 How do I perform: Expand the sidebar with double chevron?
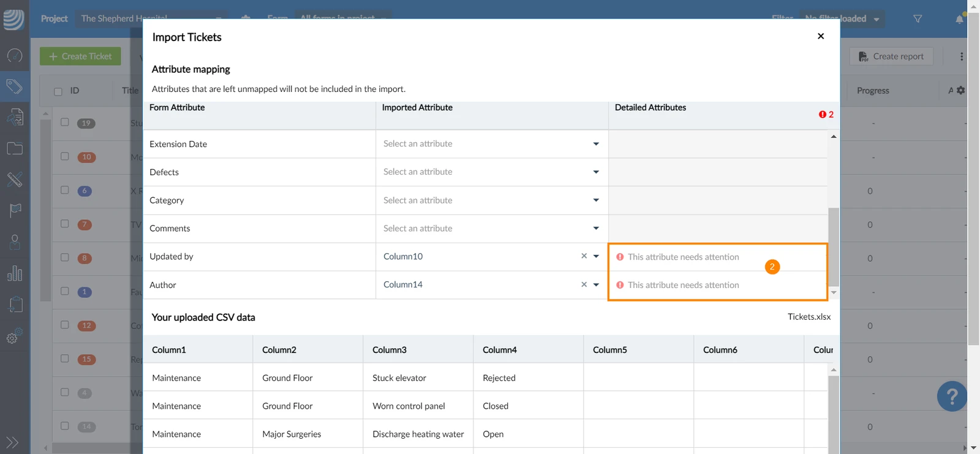click(12, 442)
